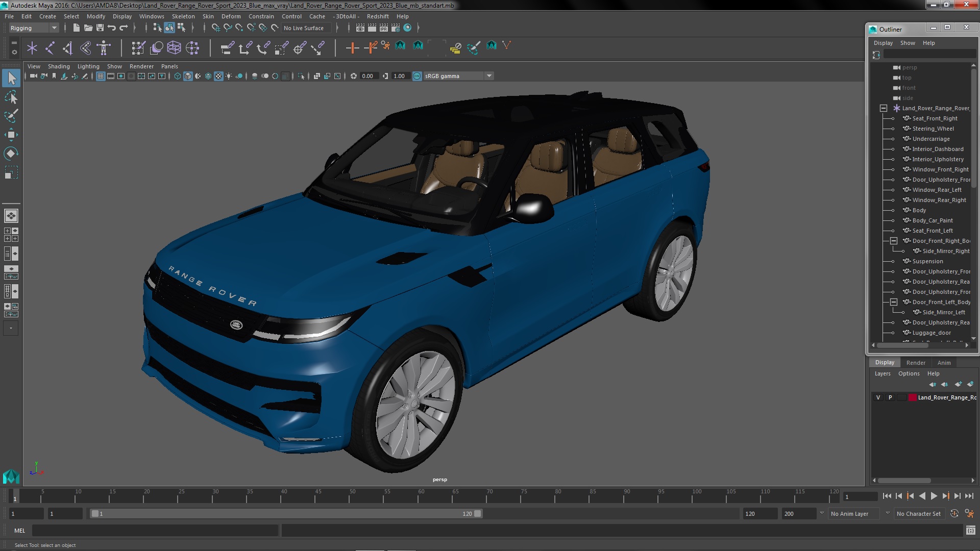Click the Parent Constraint shelf icon
This screenshot has height=551, width=980.
pyautogui.click(x=227, y=48)
